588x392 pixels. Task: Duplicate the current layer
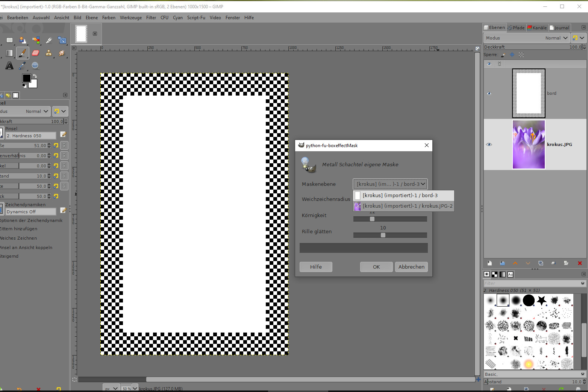(541, 263)
